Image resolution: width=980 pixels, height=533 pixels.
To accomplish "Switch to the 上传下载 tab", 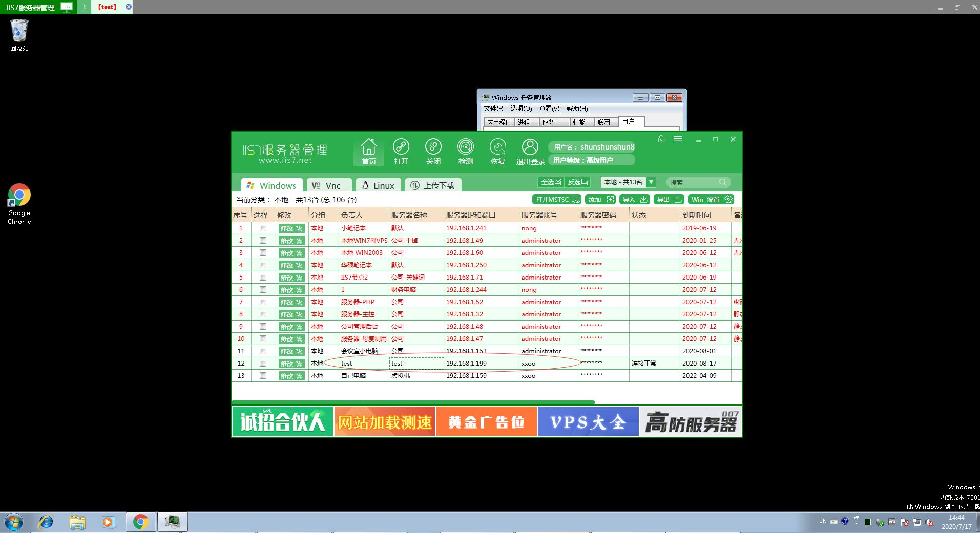I will [x=433, y=185].
